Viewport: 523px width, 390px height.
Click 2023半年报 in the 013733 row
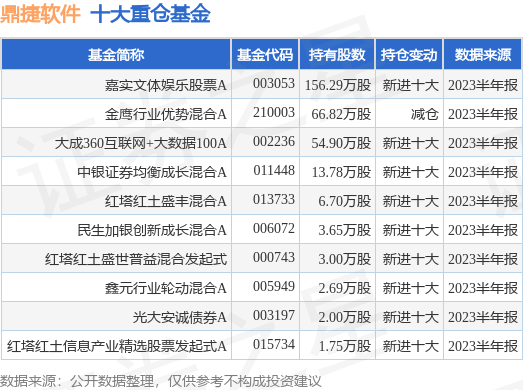483,201
